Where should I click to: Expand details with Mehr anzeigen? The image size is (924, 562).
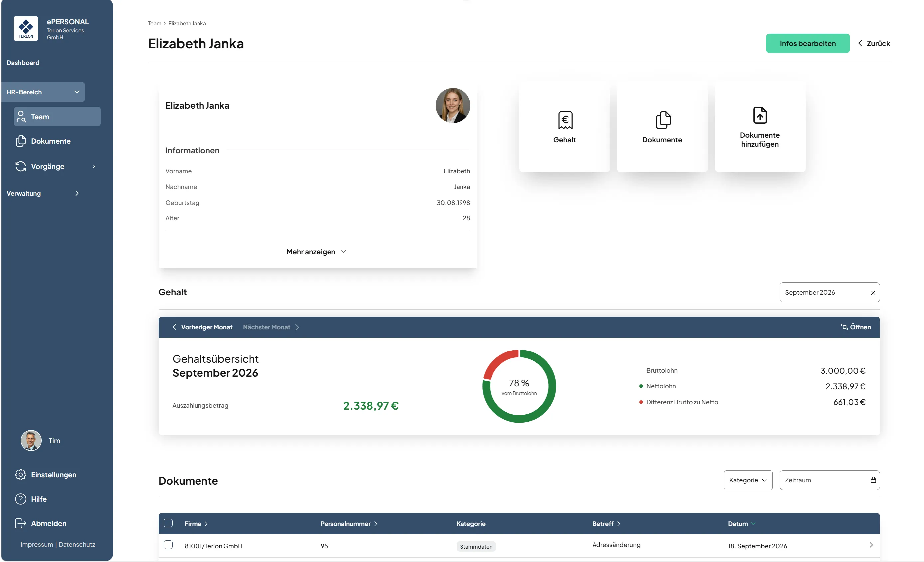317,252
